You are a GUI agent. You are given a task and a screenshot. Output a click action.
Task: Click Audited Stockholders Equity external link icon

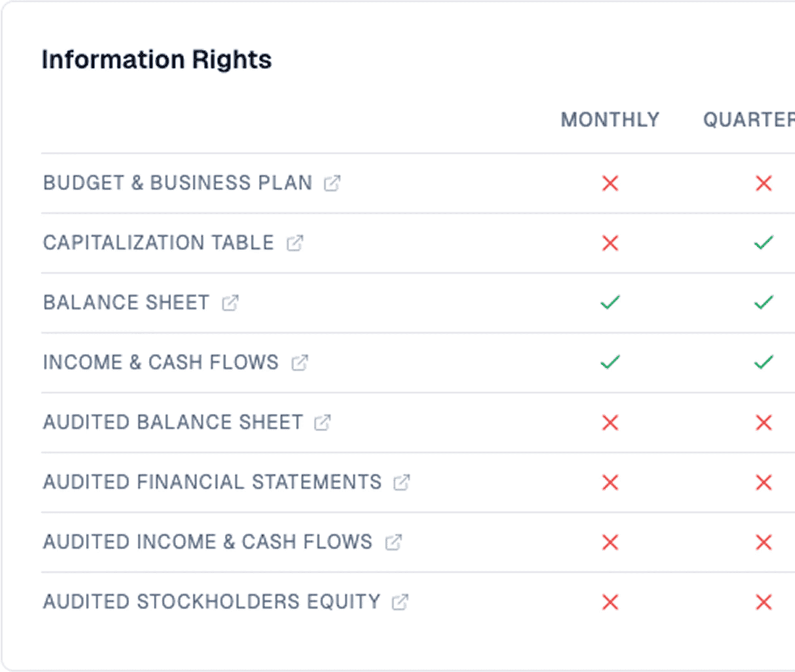tap(400, 602)
